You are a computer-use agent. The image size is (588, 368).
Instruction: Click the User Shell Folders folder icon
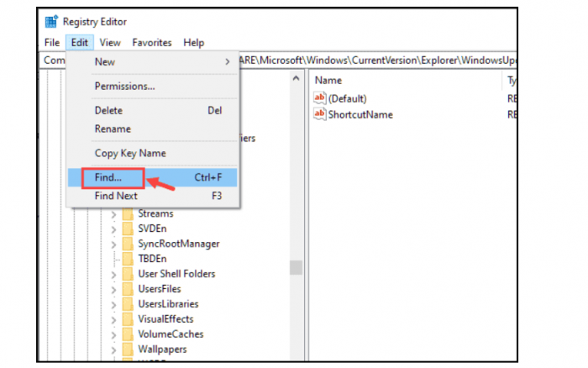point(128,274)
